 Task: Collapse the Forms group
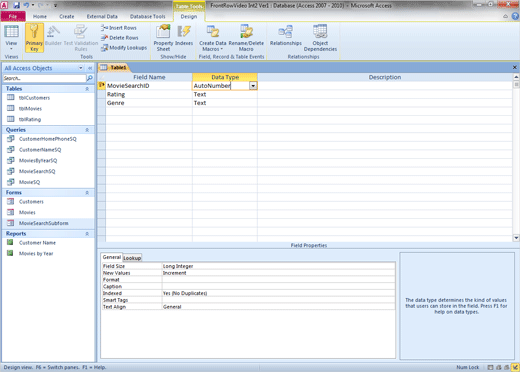click(x=87, y=193)
